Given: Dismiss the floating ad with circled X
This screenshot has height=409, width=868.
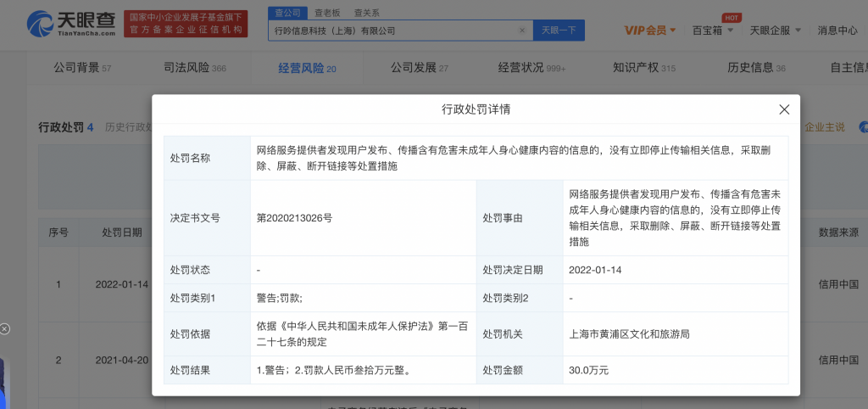Looking at the screenshot, I should (x=4, y=329).
